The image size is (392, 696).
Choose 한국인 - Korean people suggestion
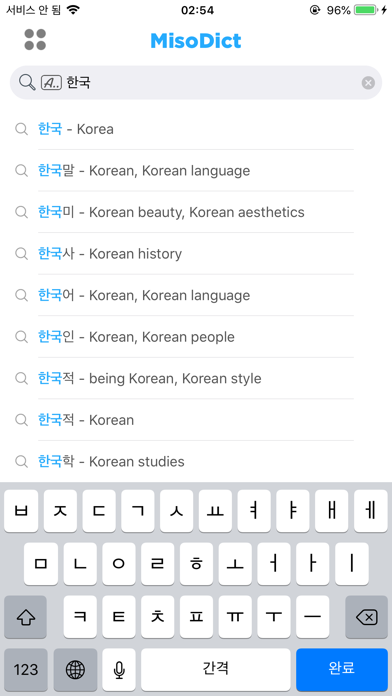(x=196, y=337)
